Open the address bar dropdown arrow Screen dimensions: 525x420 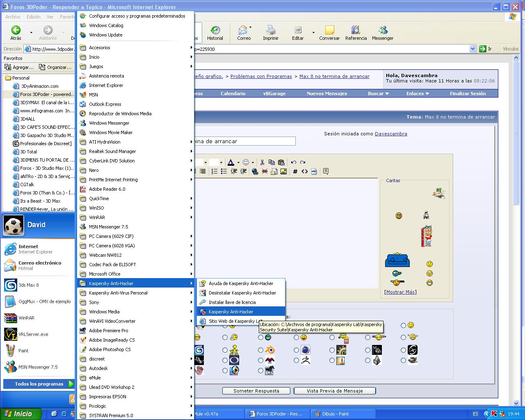tap(472, 49)
